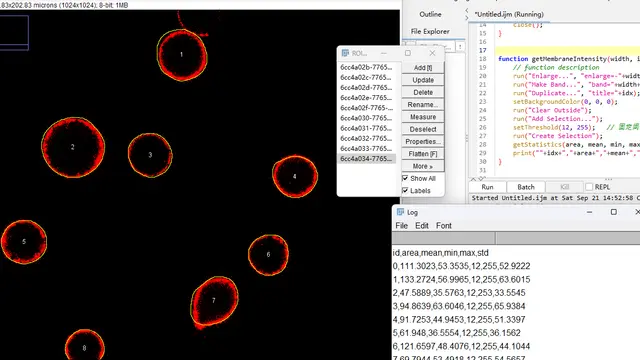This screenshot has height=360, width=640.
Task: Select ROI entry 6cc4a030-7765 in list
Action: pos(366,118)
